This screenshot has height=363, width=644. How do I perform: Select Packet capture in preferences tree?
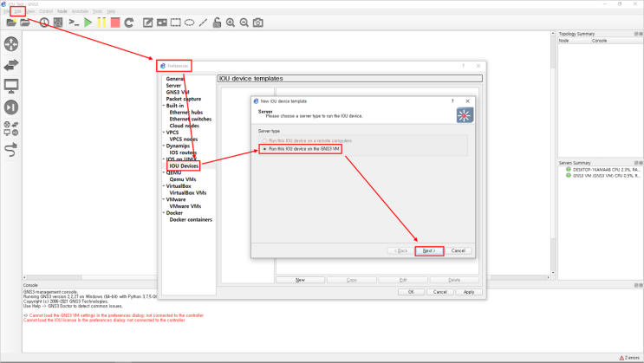click(x=184, y=99)
